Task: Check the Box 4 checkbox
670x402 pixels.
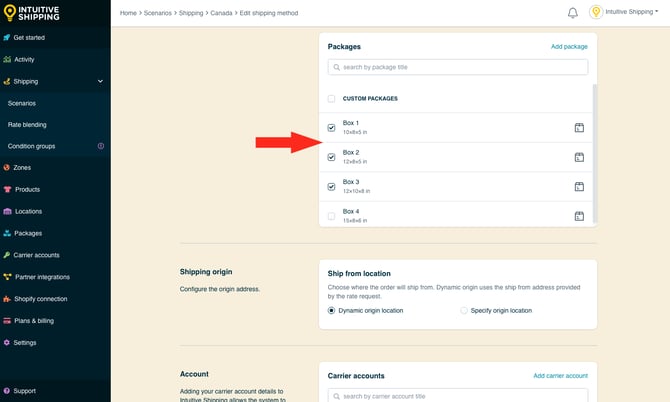Action: (331, 216)
